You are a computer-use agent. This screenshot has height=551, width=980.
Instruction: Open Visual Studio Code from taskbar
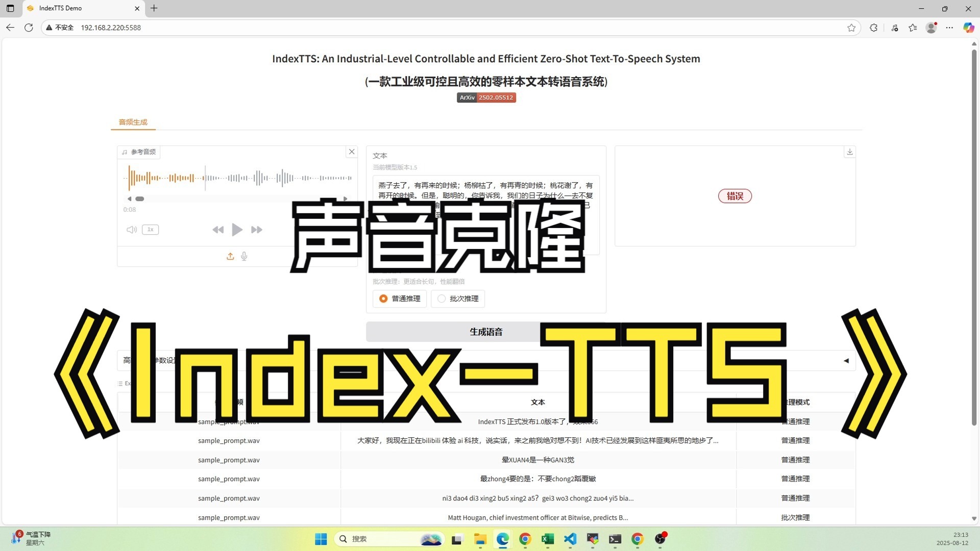[x=570, y=539]
